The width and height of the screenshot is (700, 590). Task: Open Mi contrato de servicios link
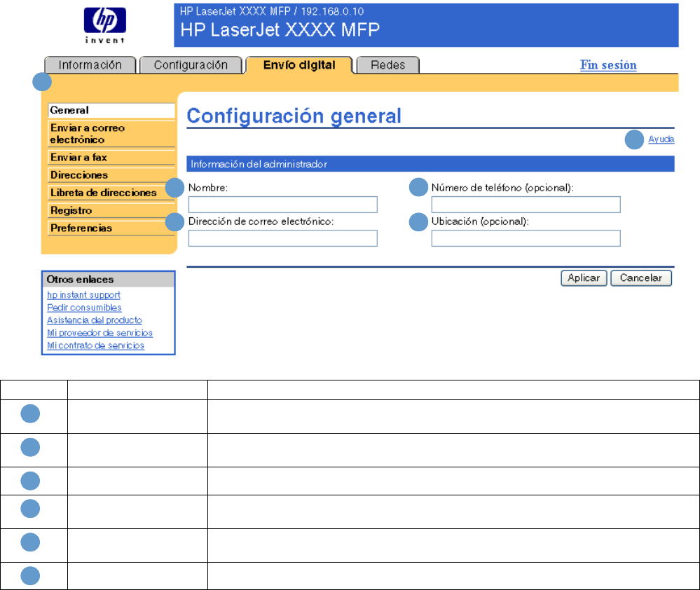[x=95, y=345]
